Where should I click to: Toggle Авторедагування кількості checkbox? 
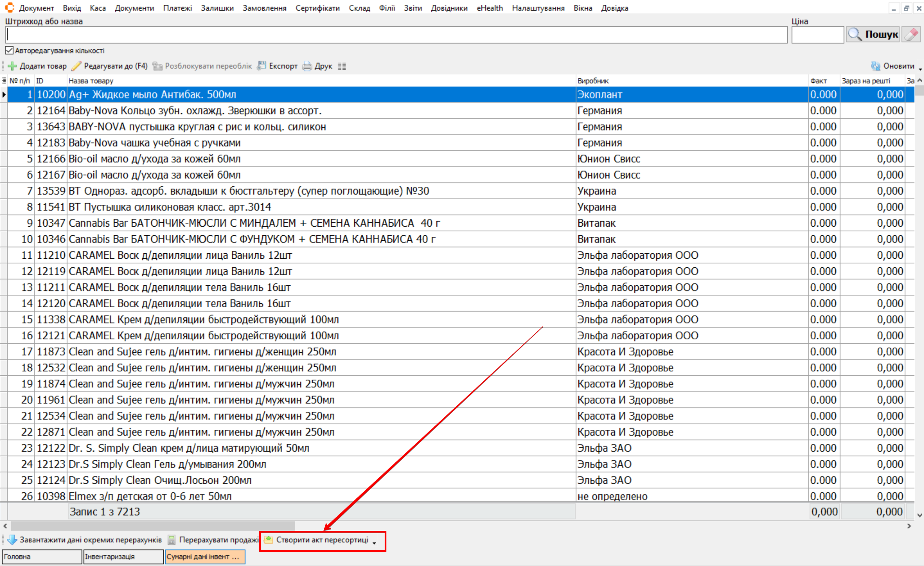tap(9, 51)
